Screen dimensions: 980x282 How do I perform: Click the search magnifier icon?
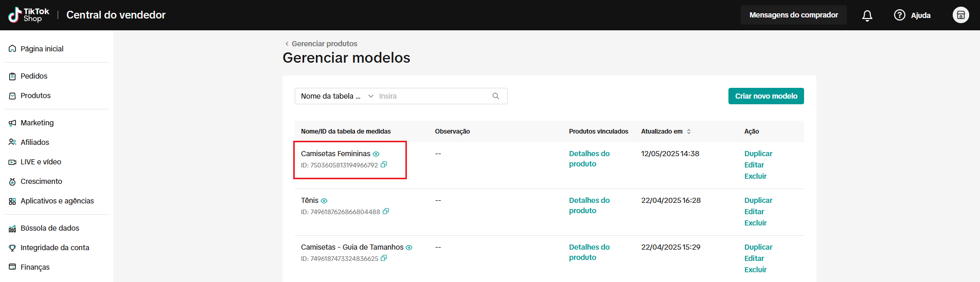tap(496, 96)
